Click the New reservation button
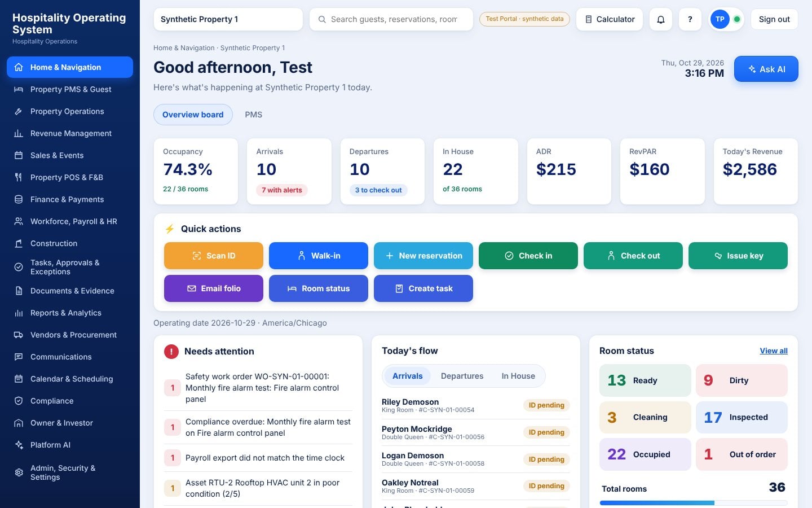Viewport: 812px width, 508px height. point(423,256)
